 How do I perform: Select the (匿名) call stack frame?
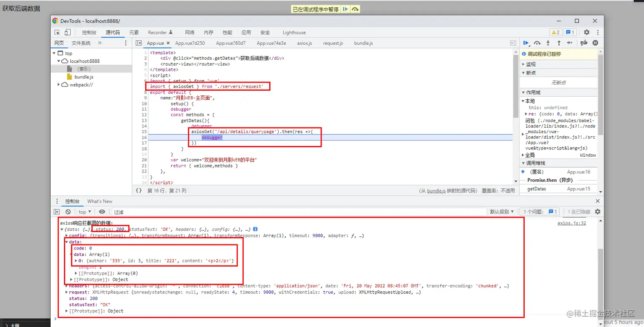tap(559, 172)
